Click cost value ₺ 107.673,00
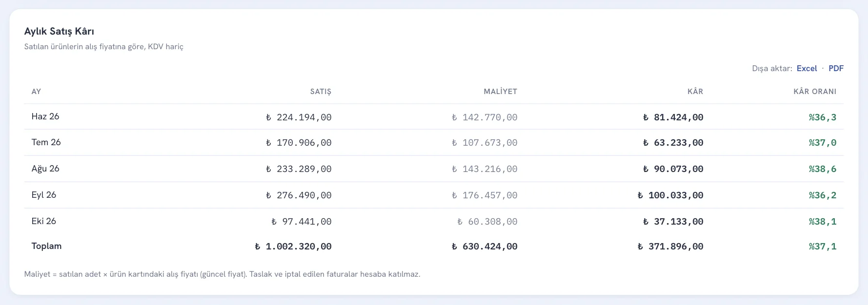This screenshot has width=868, height=305. point(484,143)
